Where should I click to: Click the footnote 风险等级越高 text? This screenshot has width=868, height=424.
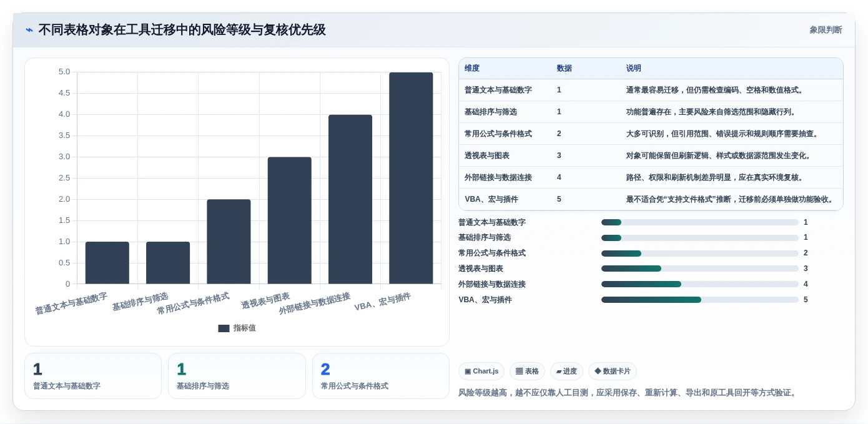(628, 393)
